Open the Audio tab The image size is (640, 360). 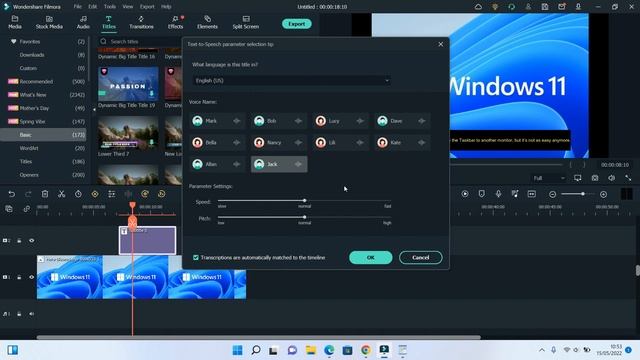[x=83, y=22]
